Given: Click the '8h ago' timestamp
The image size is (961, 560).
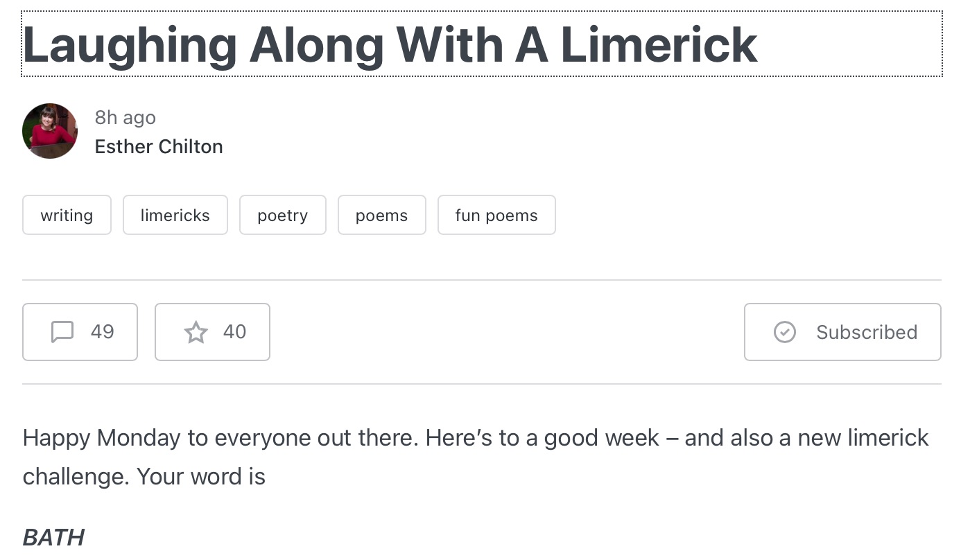Looking at the screenshot, I should pos(125,118).
